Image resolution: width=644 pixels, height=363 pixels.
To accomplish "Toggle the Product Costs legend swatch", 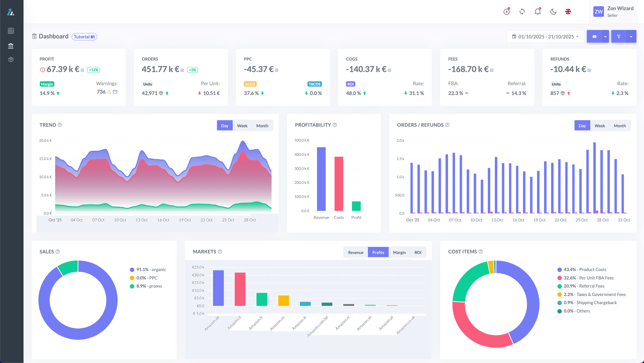I will point(559,270).
